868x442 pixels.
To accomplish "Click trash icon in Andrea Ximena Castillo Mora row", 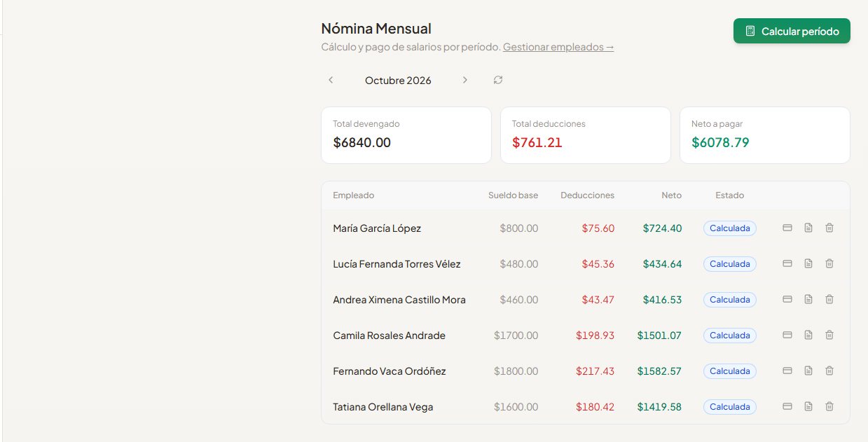I will [829, 299].
